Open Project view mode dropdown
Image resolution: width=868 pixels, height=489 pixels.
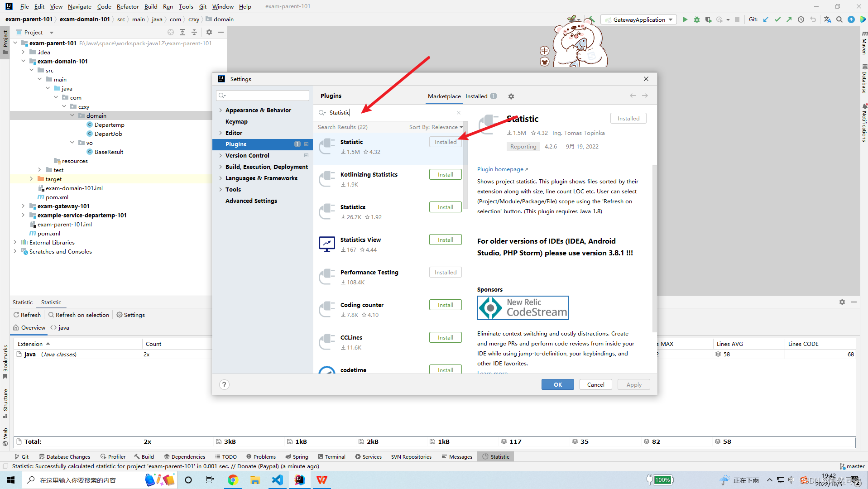52,33
